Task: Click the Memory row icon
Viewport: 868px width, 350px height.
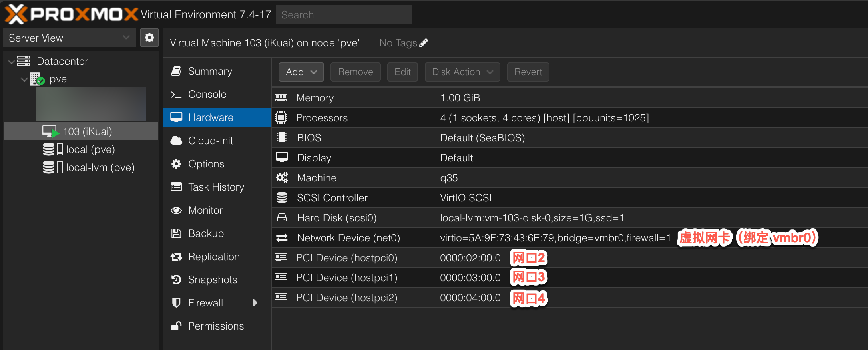Action: pyautogui.click(x=281, y=98)
